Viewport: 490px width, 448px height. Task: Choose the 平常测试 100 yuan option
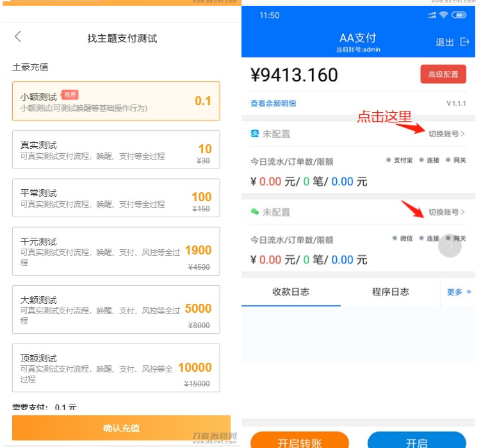coord(116,198)
